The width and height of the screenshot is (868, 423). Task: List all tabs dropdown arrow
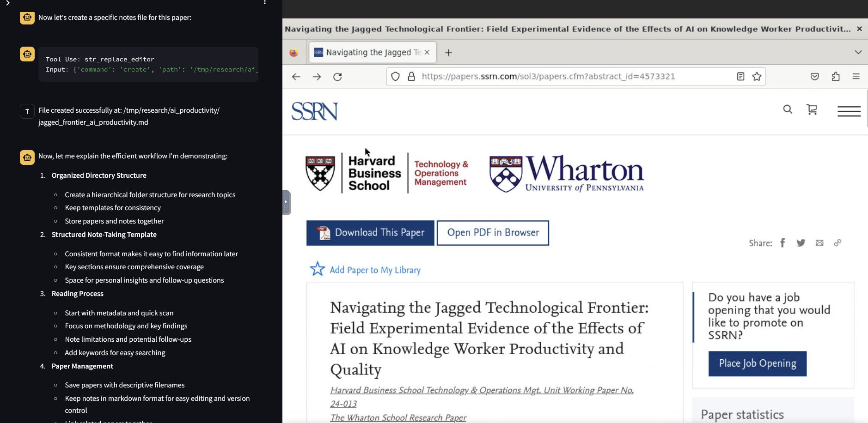click(x=858, y=52)
